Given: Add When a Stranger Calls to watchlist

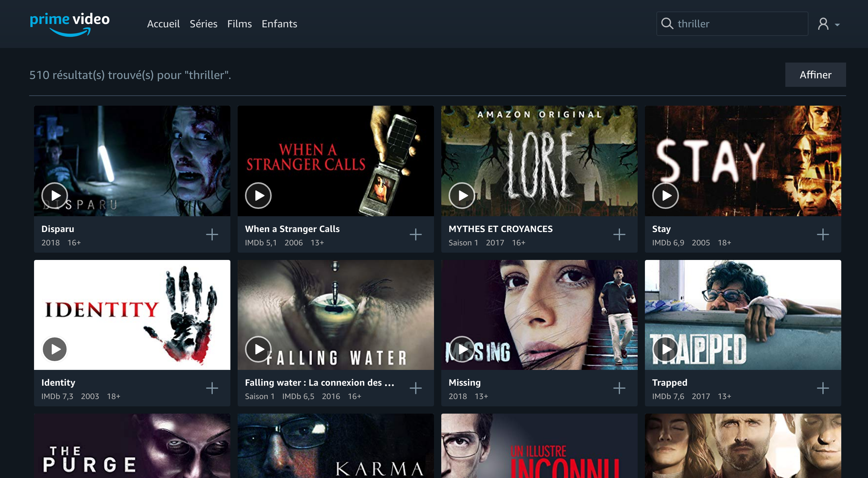Looking at the screenshot, I should (x=415, y=235).
